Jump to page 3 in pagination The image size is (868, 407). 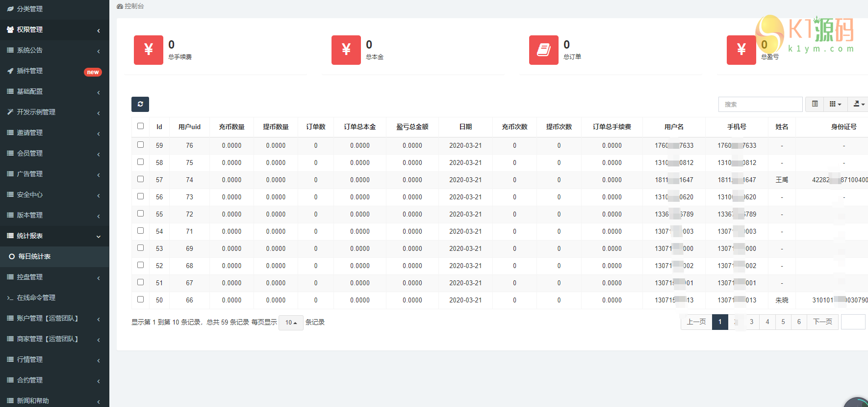point(751,322)
